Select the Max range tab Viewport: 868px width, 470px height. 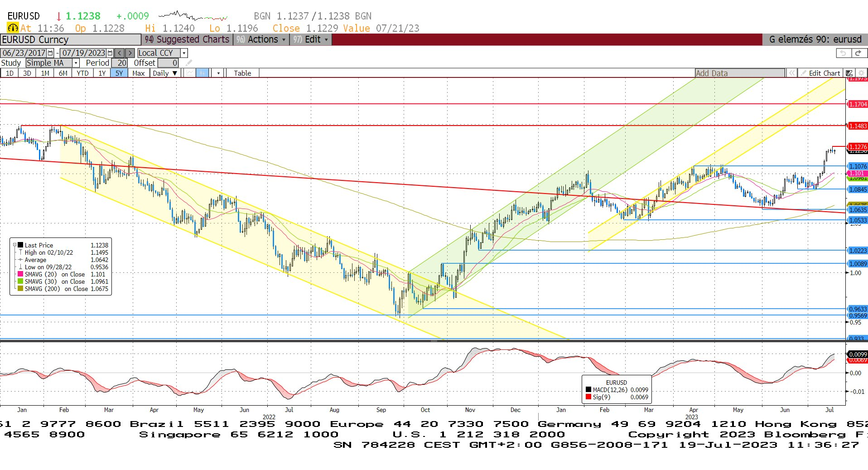[139, 73]
